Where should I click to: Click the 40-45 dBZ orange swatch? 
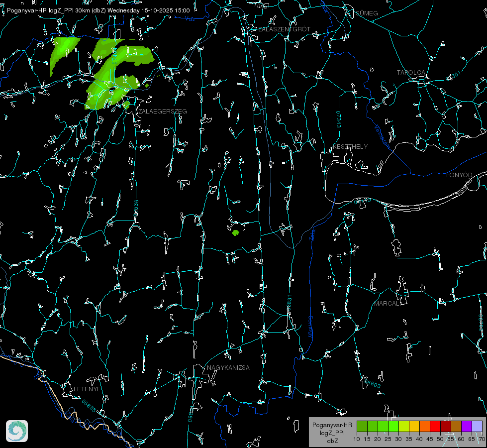425,426
